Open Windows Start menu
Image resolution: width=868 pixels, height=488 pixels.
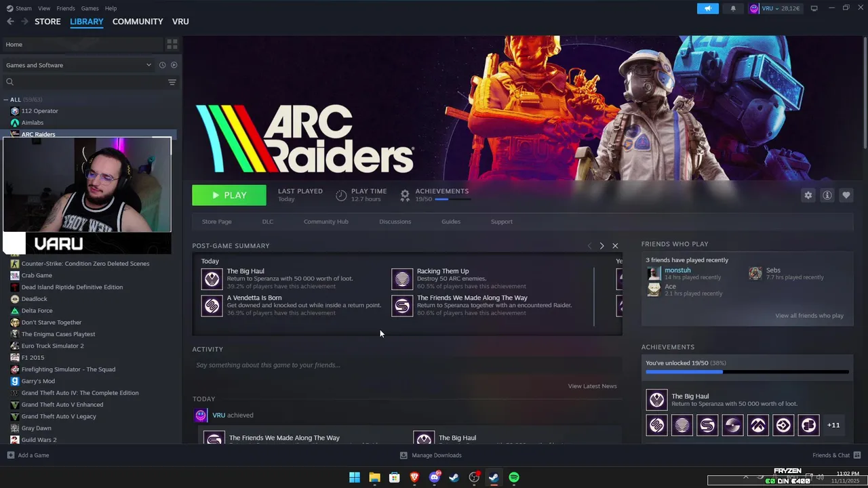click(355, 478)
